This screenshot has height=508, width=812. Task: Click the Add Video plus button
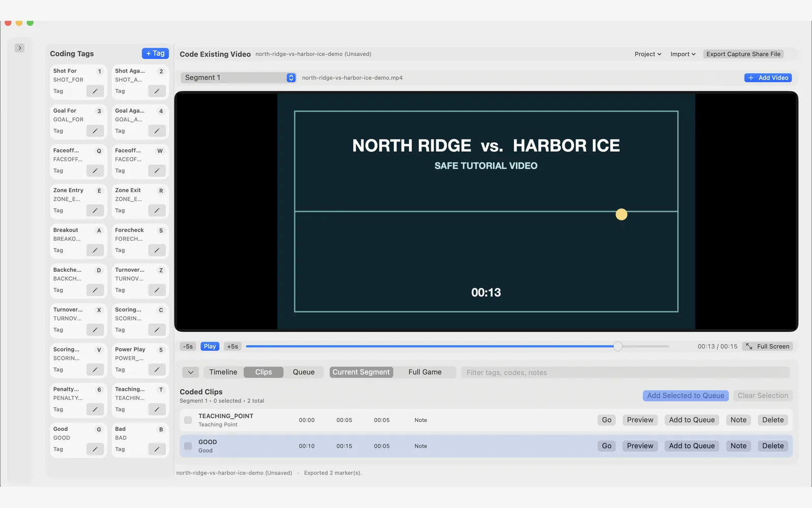[768, 78]
